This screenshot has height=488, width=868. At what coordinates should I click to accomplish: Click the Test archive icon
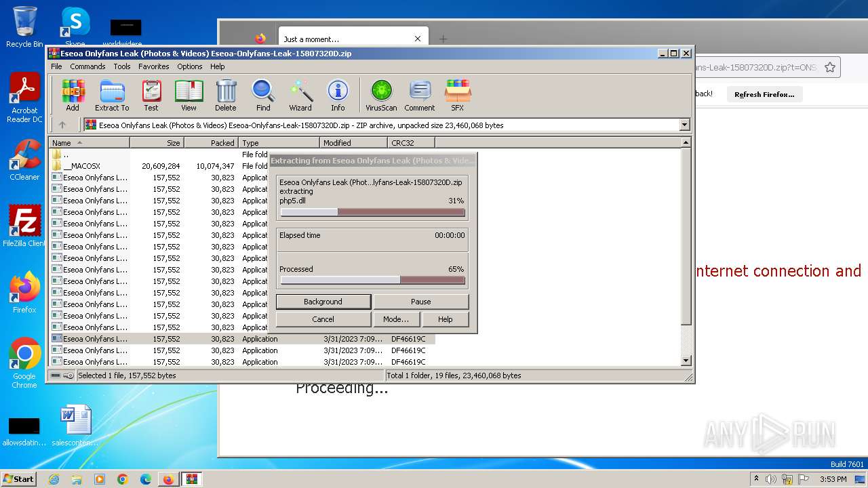pyautogui.click(x=151, y=95)
